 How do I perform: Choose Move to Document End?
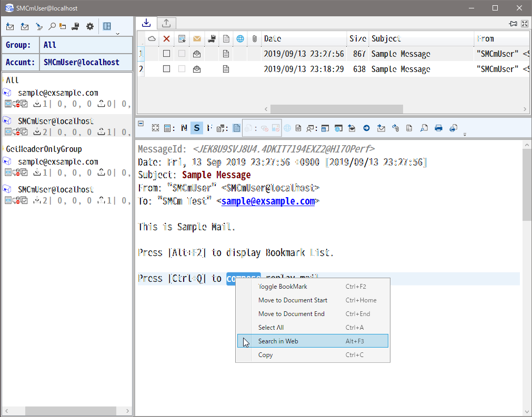(313, 314)
